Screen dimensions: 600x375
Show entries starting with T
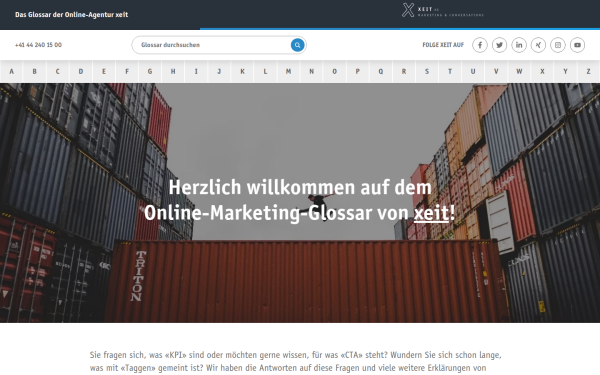point(450,71)
